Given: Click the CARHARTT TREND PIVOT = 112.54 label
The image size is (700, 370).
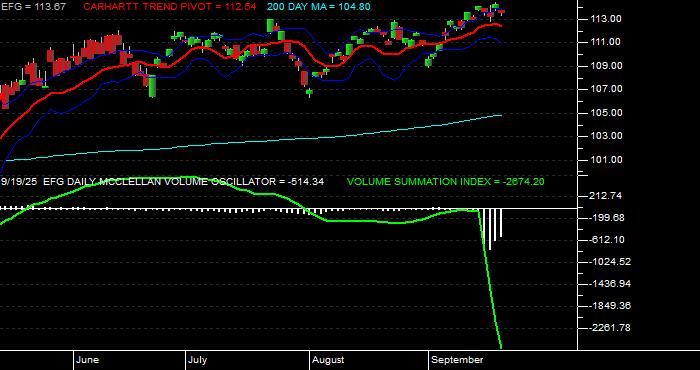Looking at the screenshot, I should point(170,7).
